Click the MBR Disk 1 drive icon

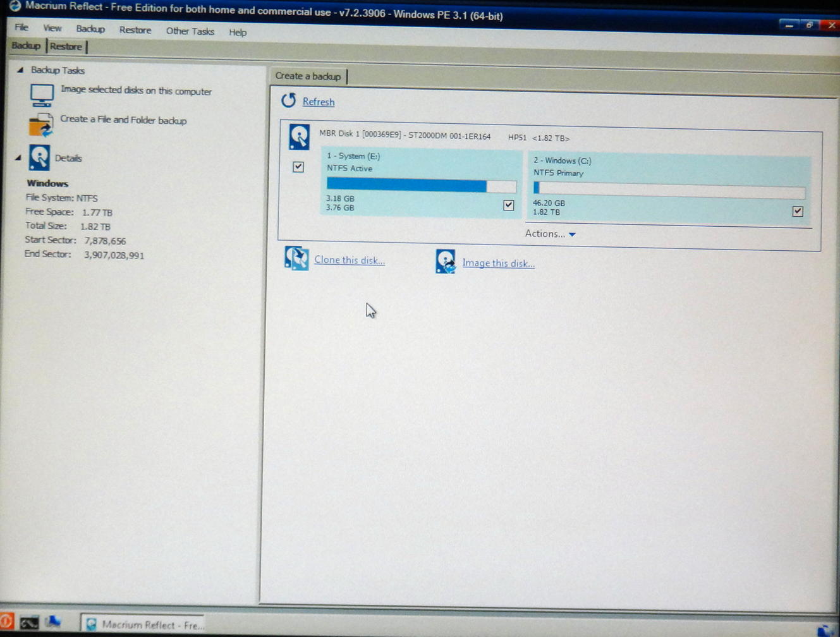tap(299, 137)
